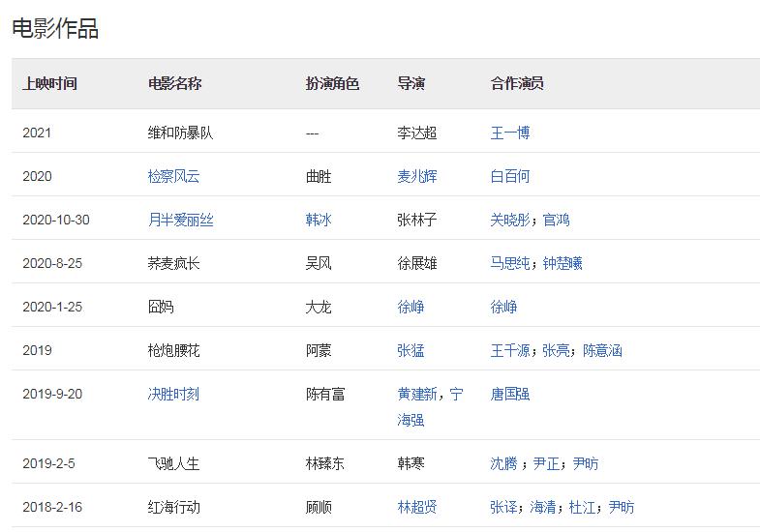This screenshot has width=760, height=532.
Task: Select role name 阿蒙
Action: pos(319,350)
